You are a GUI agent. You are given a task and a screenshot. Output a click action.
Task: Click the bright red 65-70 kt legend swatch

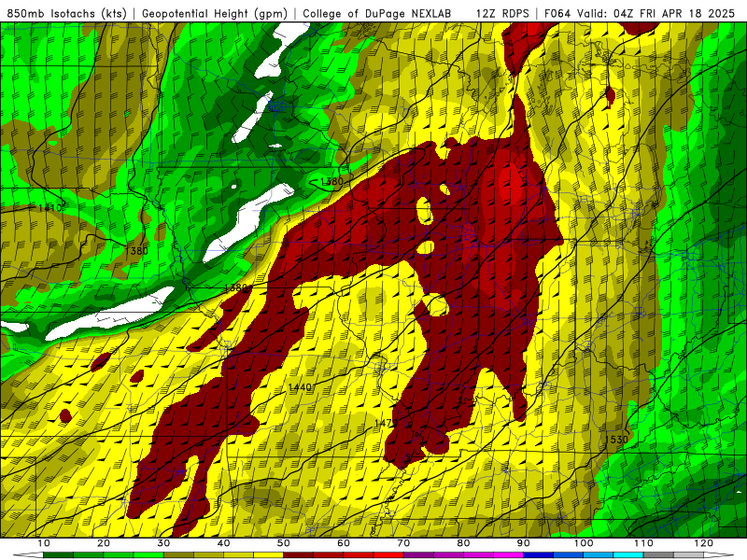point(388,555)
